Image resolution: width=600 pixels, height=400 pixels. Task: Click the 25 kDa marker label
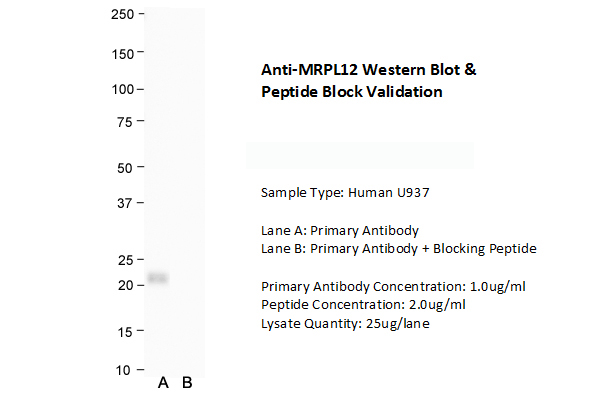point(125,260)
